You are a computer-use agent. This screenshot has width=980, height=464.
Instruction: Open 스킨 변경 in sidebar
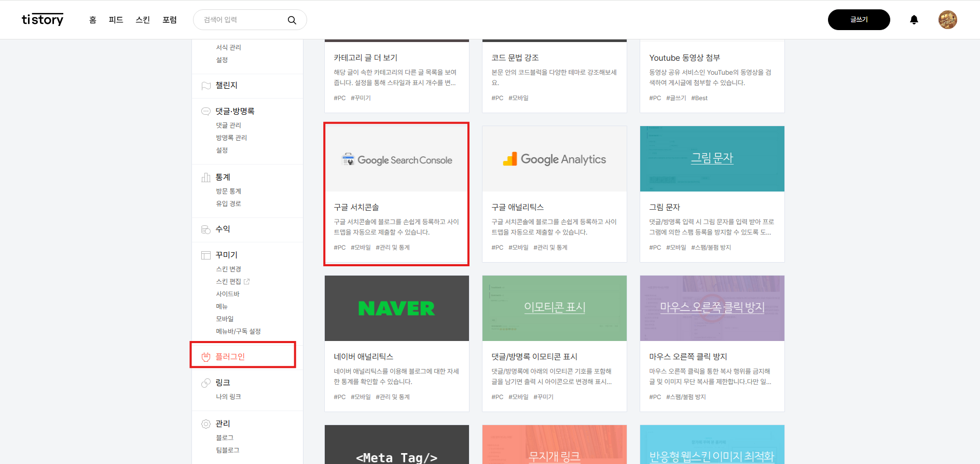[229, 269]
